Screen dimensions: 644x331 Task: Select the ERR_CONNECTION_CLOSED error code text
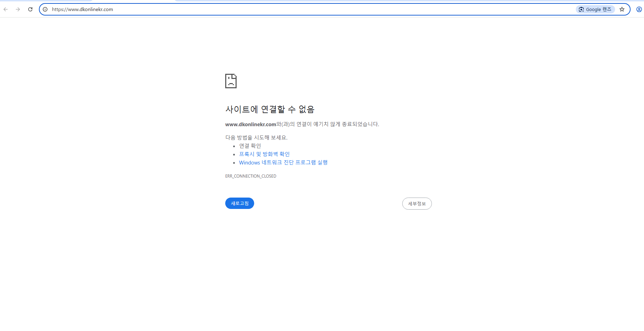[251, 176]
